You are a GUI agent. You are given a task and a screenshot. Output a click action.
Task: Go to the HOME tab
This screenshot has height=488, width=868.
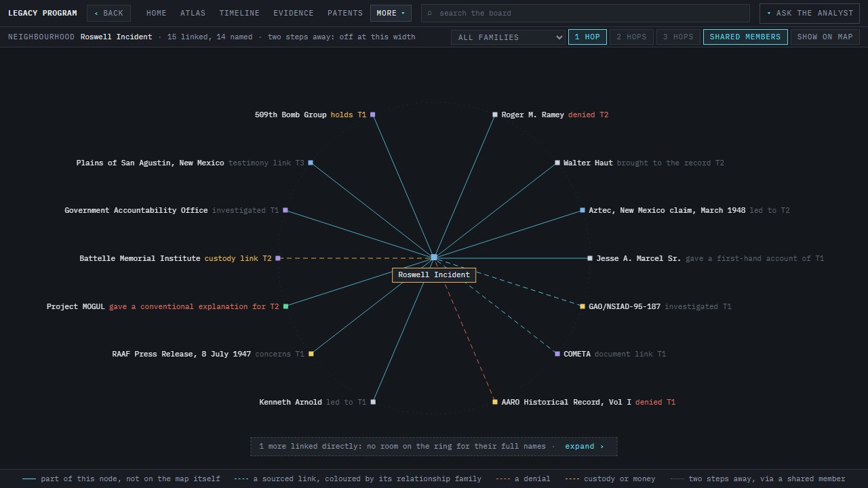click(157, 13)
